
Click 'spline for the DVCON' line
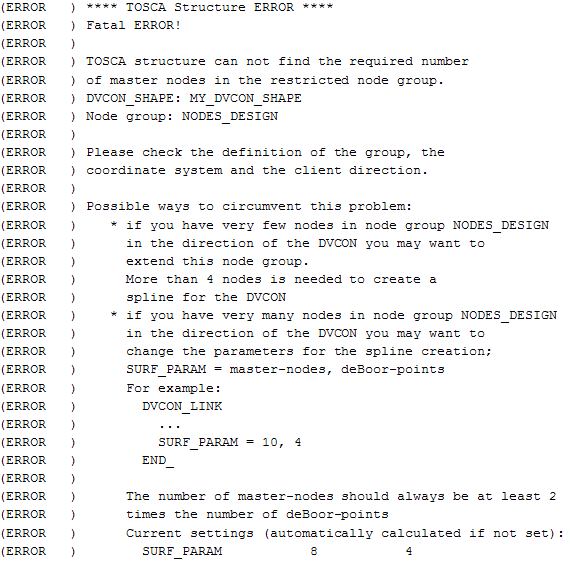click(206, 297)
